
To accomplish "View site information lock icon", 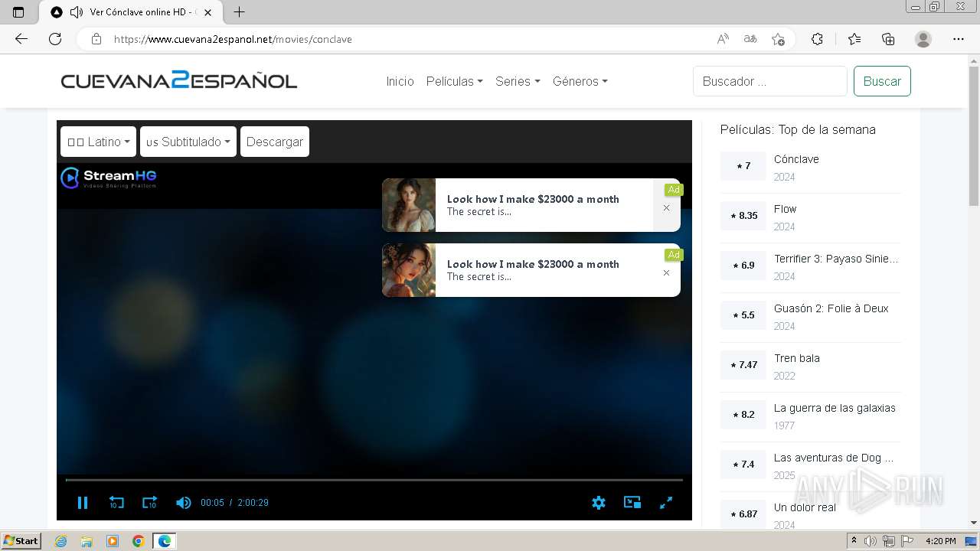I will point(96,39).
